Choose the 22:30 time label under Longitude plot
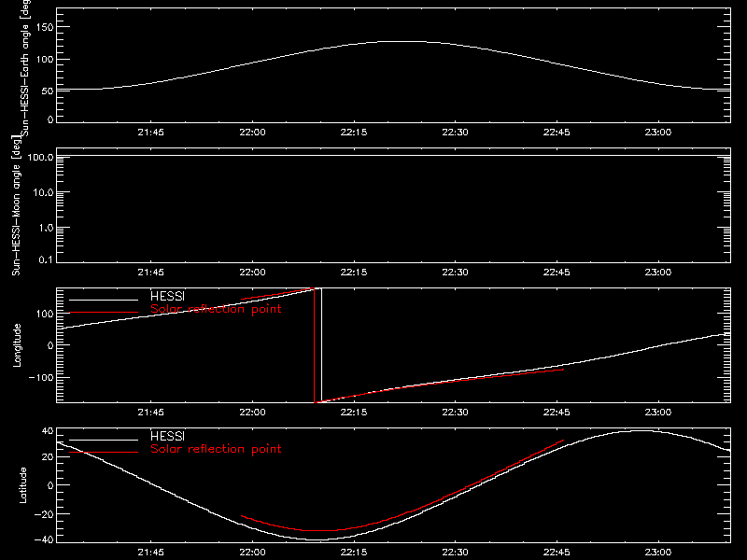This screenshot has width=747, height=560. [x=455, y=413]
